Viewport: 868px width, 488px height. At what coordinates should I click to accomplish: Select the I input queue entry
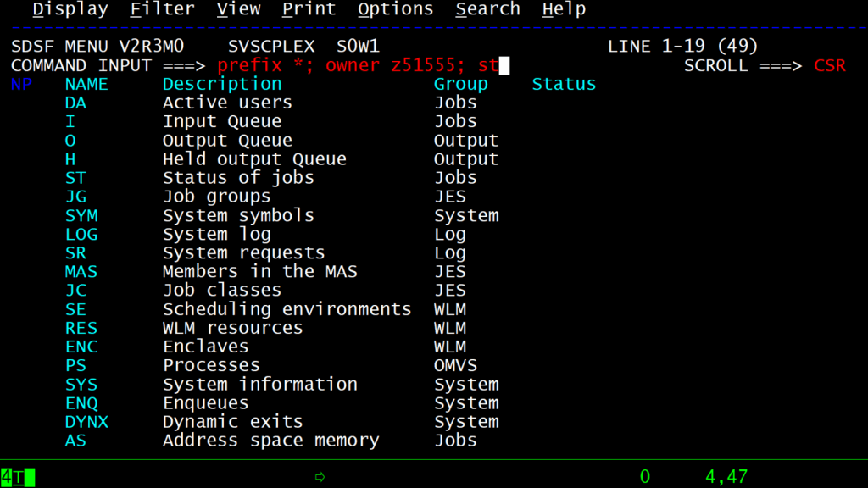70,122
